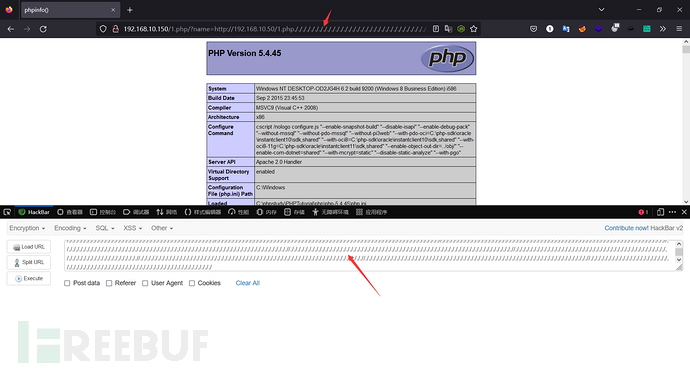Click the HackBar textarea scrollbar thumb

click(679, 252)
